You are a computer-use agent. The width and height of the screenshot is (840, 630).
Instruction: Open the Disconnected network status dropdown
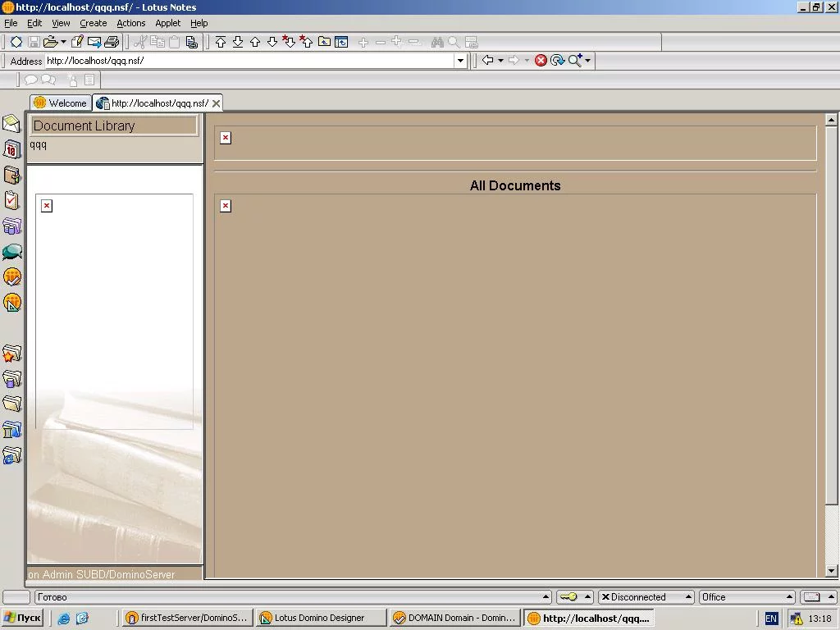[688, 597]
